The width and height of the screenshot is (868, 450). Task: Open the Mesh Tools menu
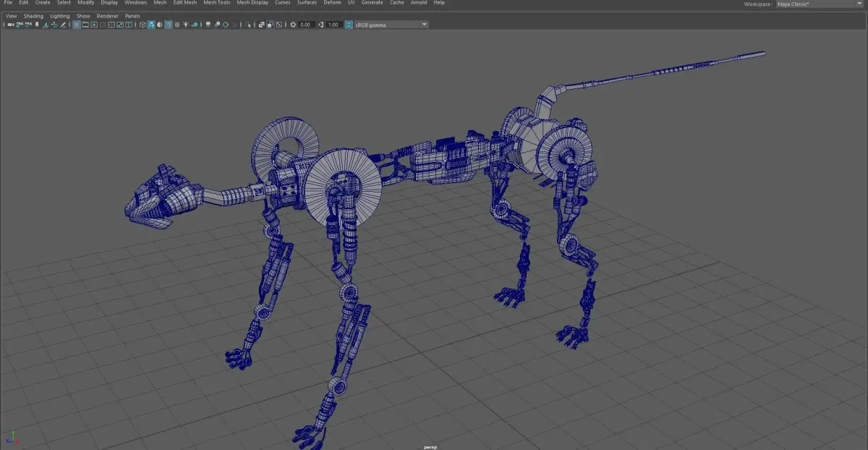216,3
